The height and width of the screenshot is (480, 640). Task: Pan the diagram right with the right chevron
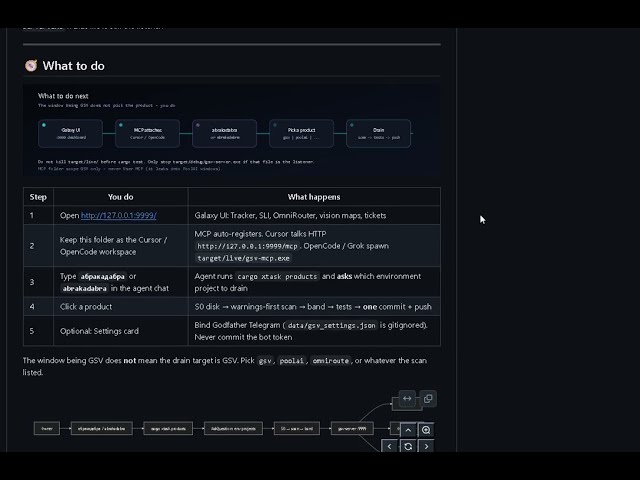426,446
